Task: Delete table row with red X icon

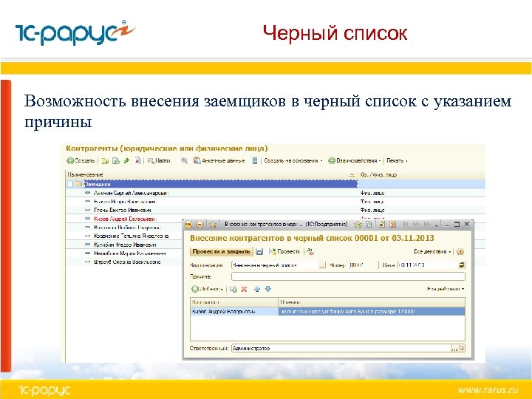Action: (244, 289)
